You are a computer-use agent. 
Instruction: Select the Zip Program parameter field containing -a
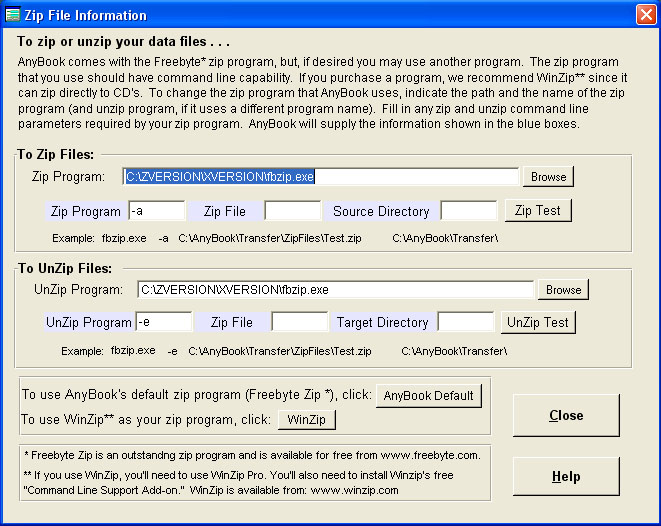click(157, 211)
